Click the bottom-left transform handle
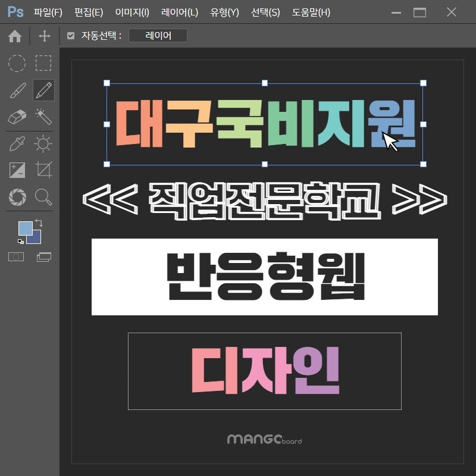The height and width of the screenshot is (476, 476). [107, 164]
